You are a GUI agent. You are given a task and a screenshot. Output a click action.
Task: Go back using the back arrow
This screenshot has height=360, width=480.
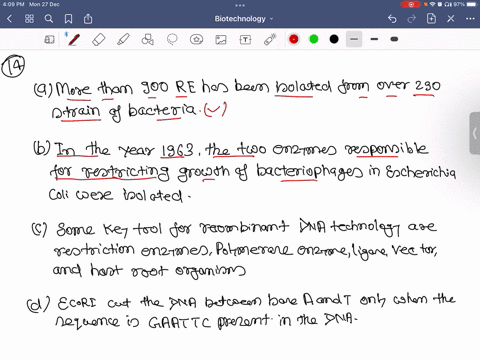click(9, 19)
